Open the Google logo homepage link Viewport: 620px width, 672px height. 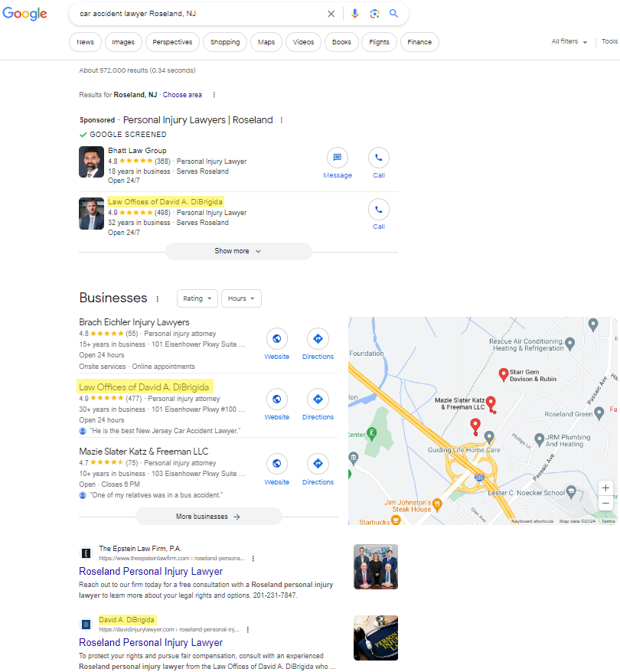point(24,14)
